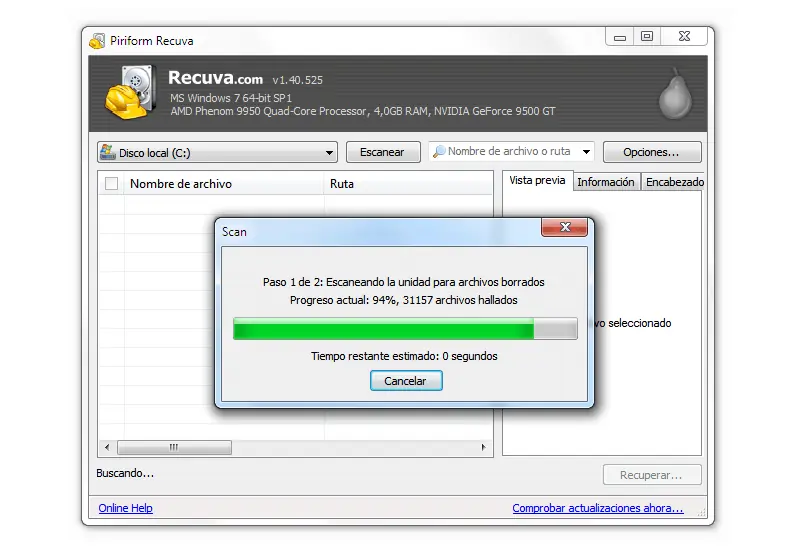Click Comprobar actualizaciones ahora link
This screenshot has height=550, width=800.
(x=598, y=508)
